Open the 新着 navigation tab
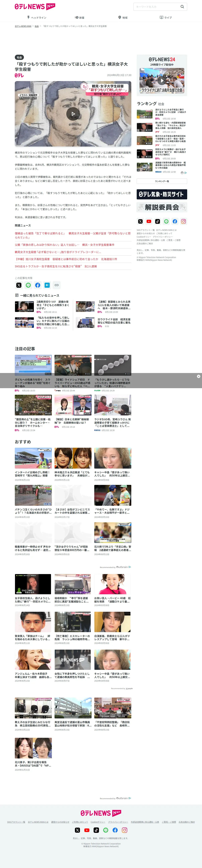Viewport: 202px width, 868px height. 80,17
